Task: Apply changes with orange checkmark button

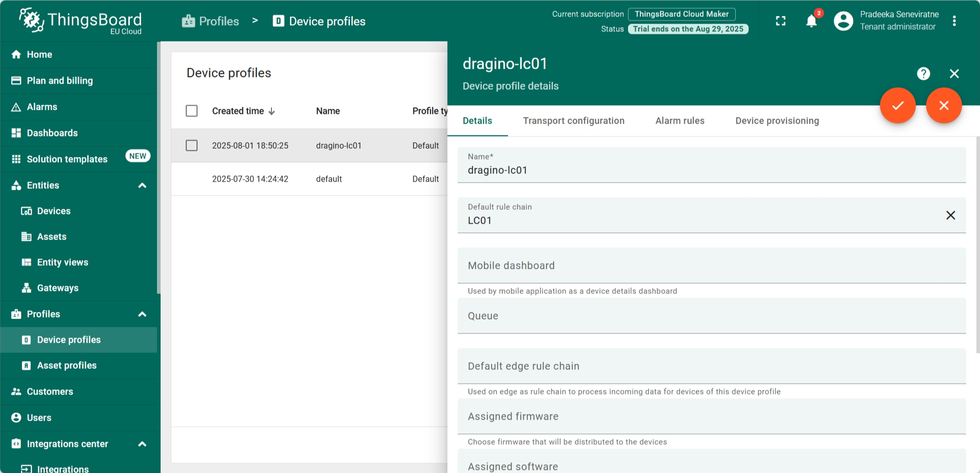Action: [x=898, y=106]
